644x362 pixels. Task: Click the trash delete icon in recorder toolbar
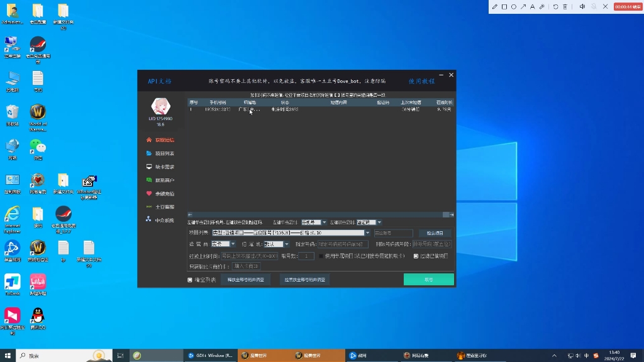565,6
